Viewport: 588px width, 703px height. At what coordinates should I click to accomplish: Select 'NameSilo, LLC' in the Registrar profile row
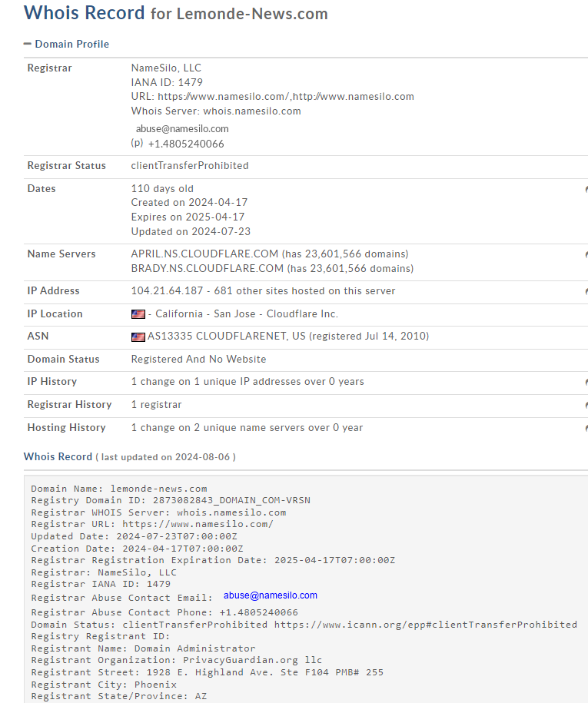click(166, 68)
